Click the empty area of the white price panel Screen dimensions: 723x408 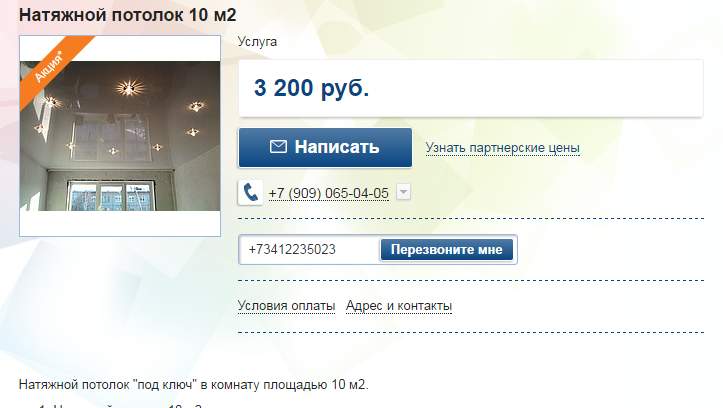pyautogui.click(x=535, y=88)
